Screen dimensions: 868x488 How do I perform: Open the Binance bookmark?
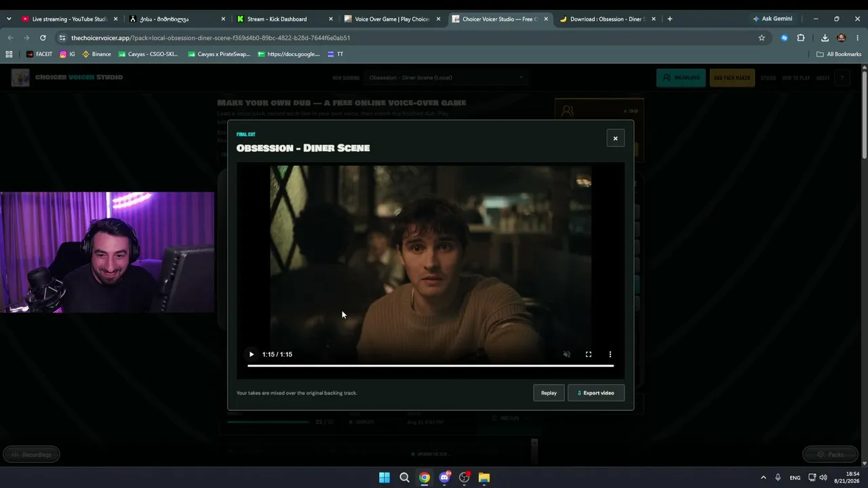[x=96, y=54]
